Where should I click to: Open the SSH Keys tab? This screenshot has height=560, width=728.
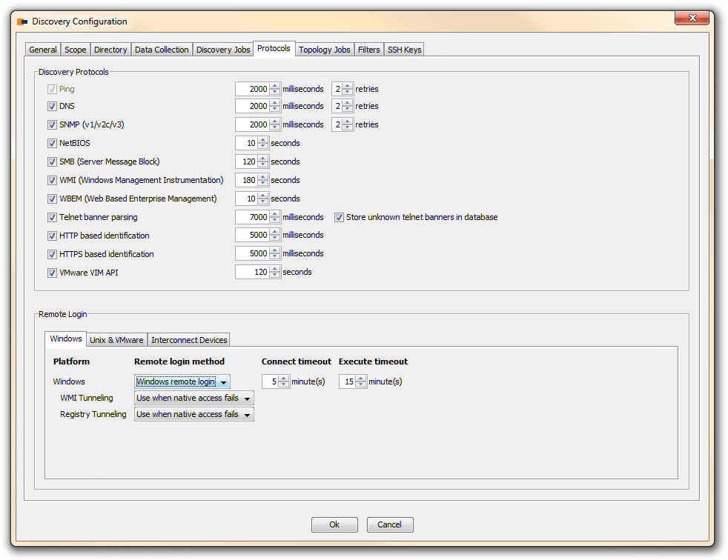click(x=403, y=48)
